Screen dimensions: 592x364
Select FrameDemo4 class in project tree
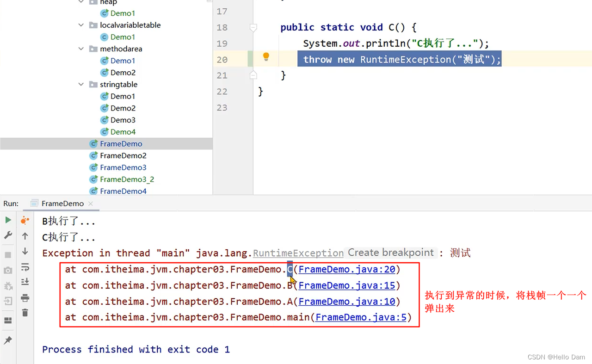[123, 191]
